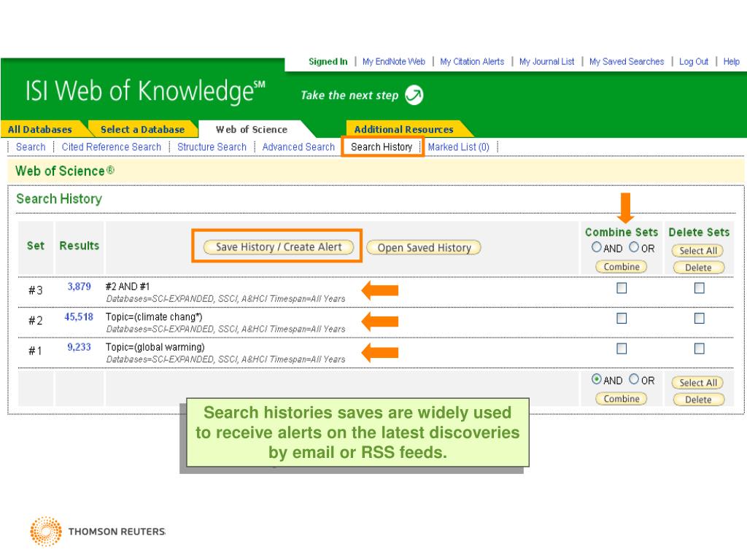Go to the Search sub-menu link
The image size is (747, 560).
click(x=31, y=147)
